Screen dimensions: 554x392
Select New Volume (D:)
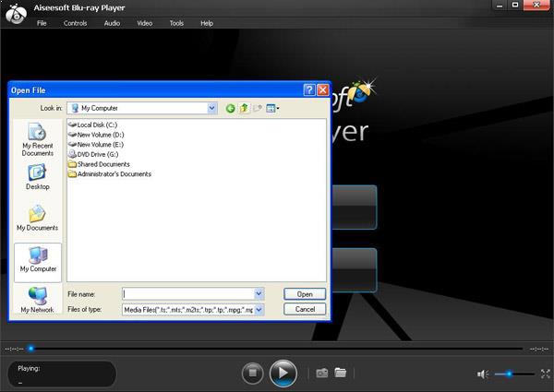[x=96, y=135]
